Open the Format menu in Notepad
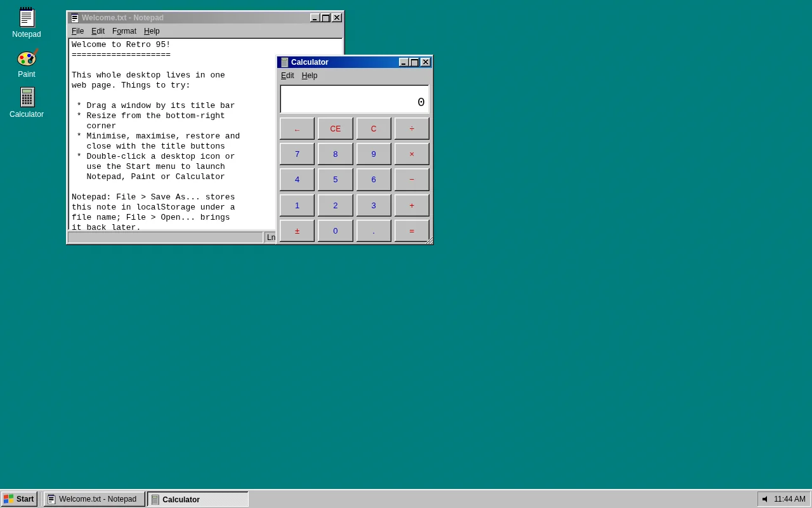Screen dimensions: 812x508 pyautogui.click(x=124, y=31)
